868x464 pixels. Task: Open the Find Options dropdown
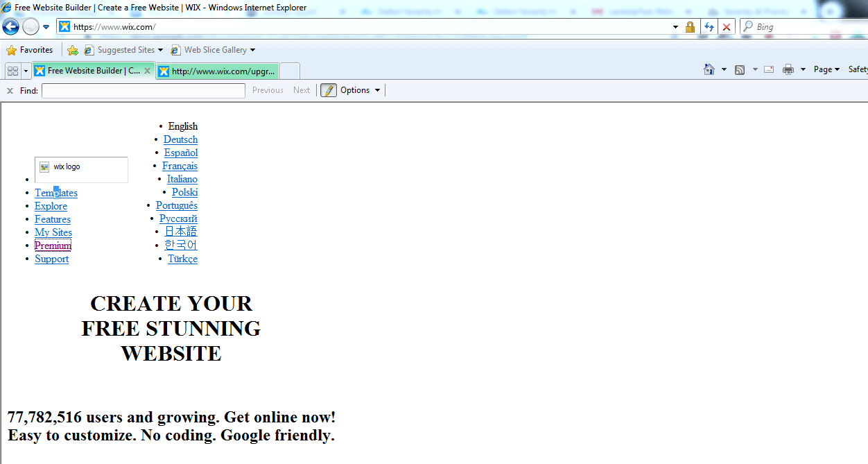(x=361, y=90)
